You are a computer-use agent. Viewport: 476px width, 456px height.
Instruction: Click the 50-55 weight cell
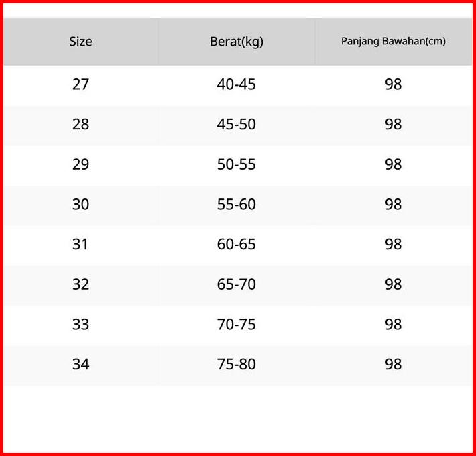(237, 164)
